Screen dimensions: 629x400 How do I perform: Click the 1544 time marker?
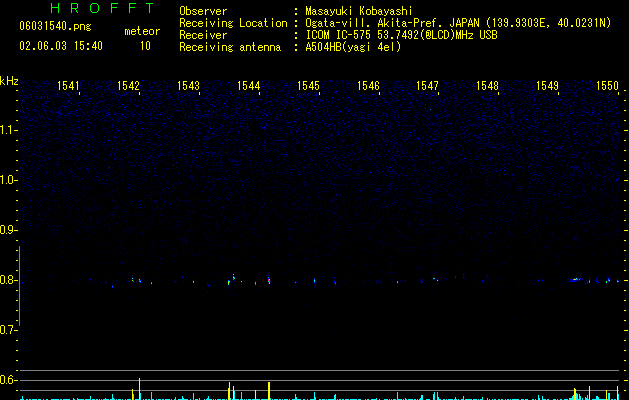pos(248,85)
